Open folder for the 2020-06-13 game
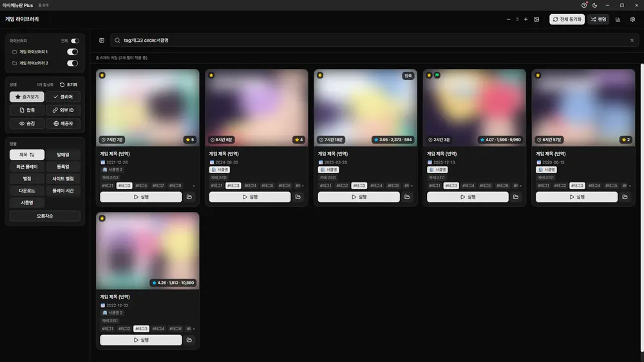Image resolution: width=644 pixels, height=362 pixels. click(x=625, y=197)
